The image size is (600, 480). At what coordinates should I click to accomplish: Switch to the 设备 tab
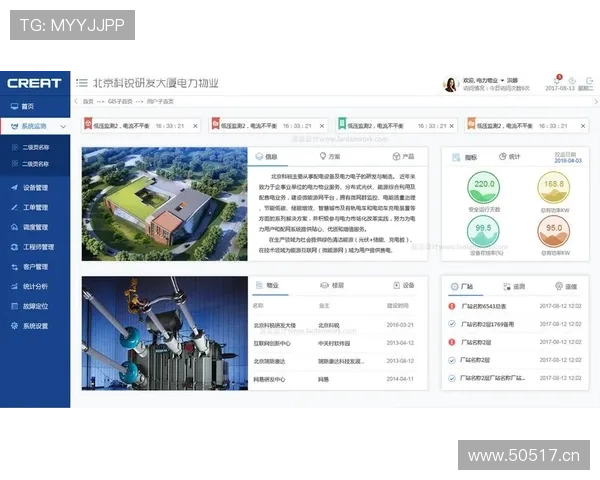(404, 286)
